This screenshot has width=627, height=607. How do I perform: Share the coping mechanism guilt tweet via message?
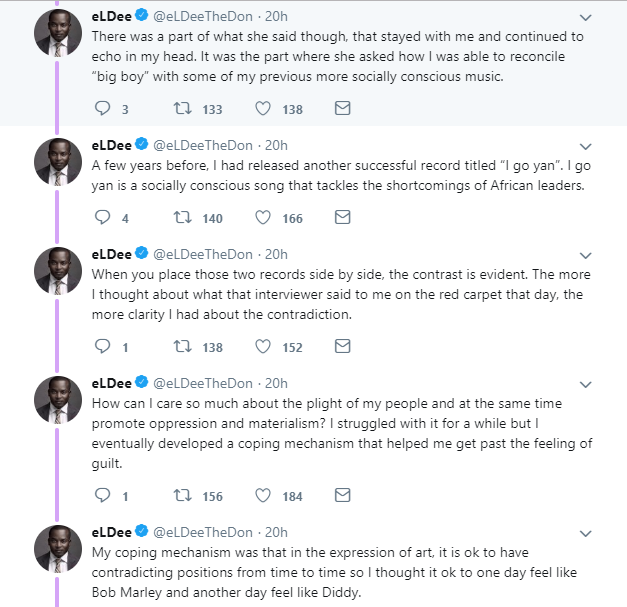[x=342, y=495]
